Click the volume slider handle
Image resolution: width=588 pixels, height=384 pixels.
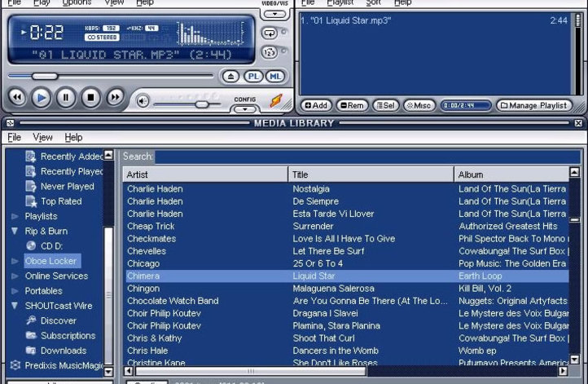pos(202,104)
